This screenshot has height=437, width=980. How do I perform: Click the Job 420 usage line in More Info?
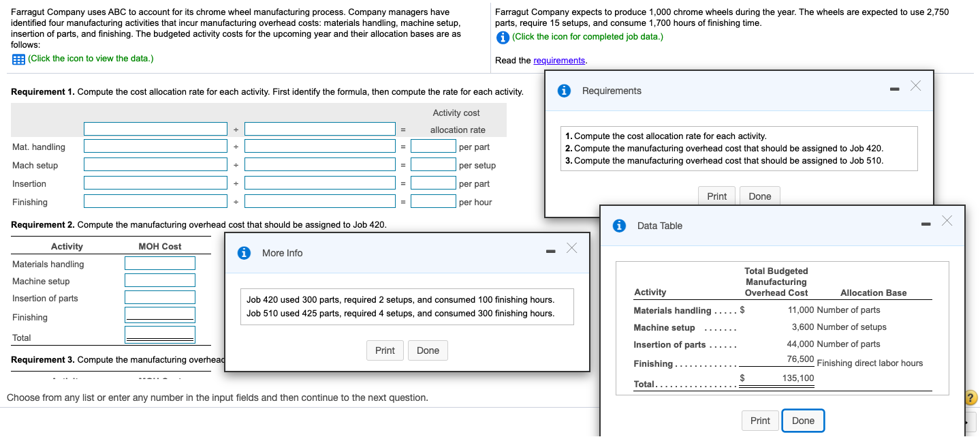[x=400, y=300]
